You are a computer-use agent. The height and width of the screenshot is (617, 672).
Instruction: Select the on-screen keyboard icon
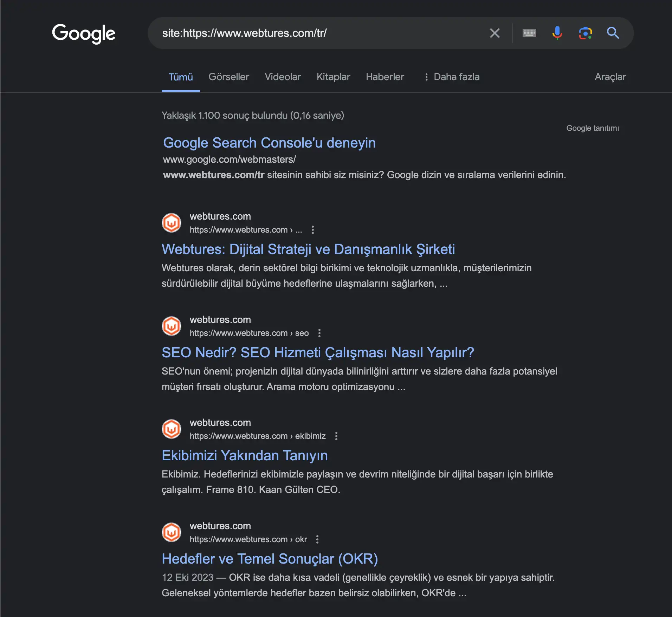pos(529,33)
